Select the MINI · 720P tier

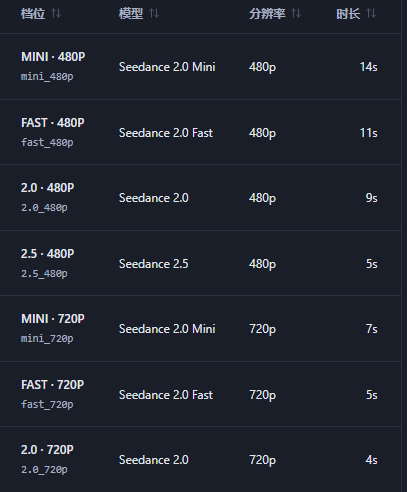[200, 328]
